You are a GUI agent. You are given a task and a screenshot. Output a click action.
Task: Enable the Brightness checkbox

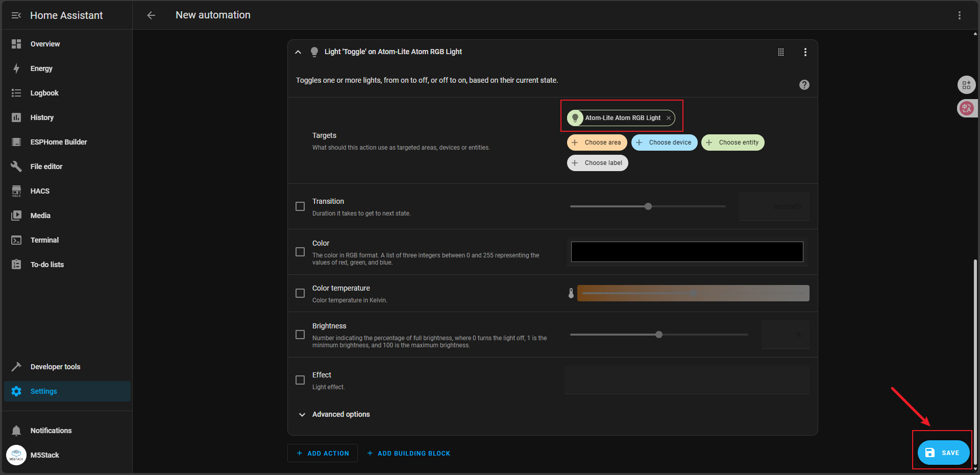(x=300, y=335)
